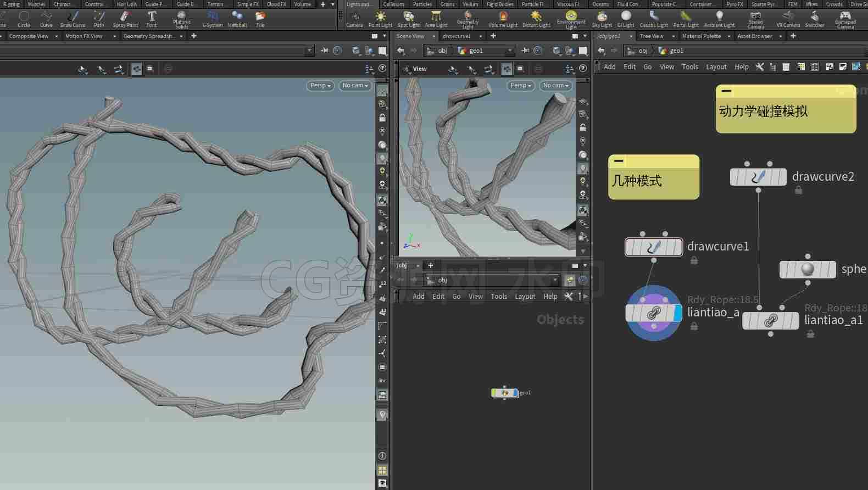868x490 pixels.
Task: Add an Area Light from shelf
Action: pos(436,19)
